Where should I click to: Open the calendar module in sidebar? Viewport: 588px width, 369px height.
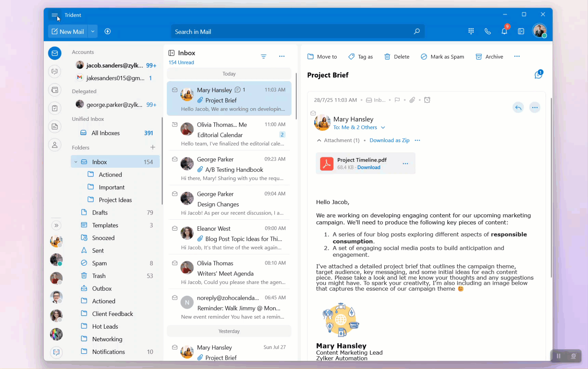tap(55, 90)
